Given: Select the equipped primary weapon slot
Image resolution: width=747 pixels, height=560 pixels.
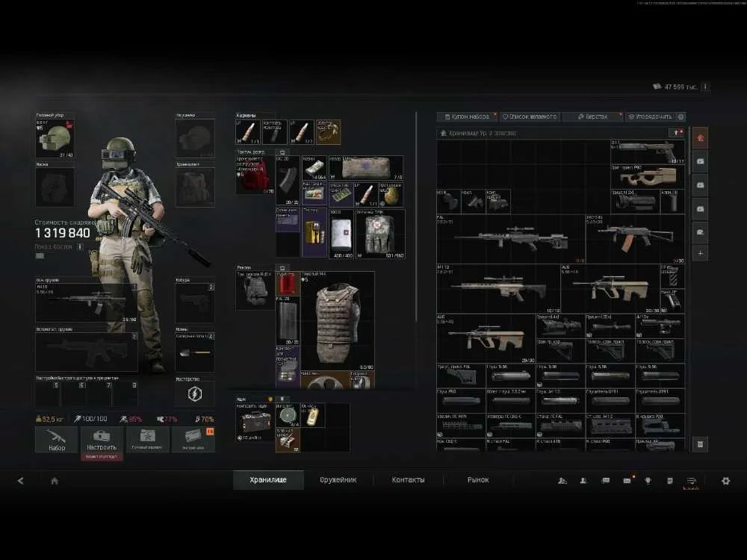Looking at the screenshot, I should (86, 303).
